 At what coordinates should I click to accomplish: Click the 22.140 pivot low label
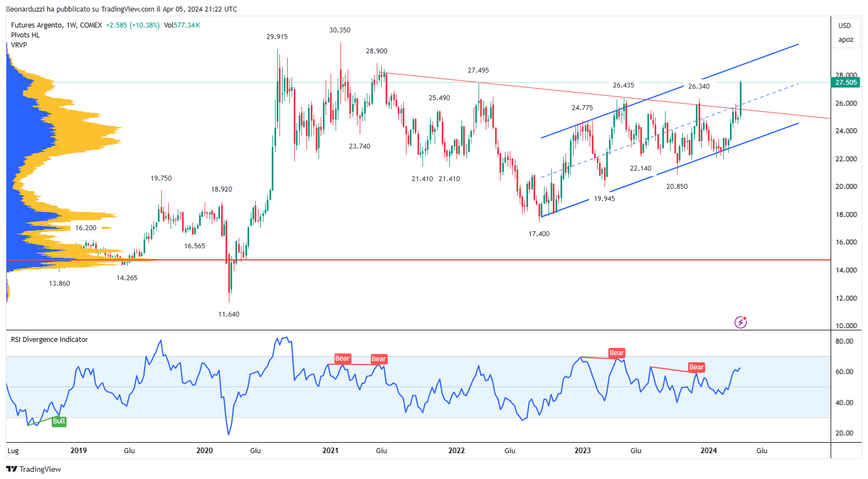641,168
